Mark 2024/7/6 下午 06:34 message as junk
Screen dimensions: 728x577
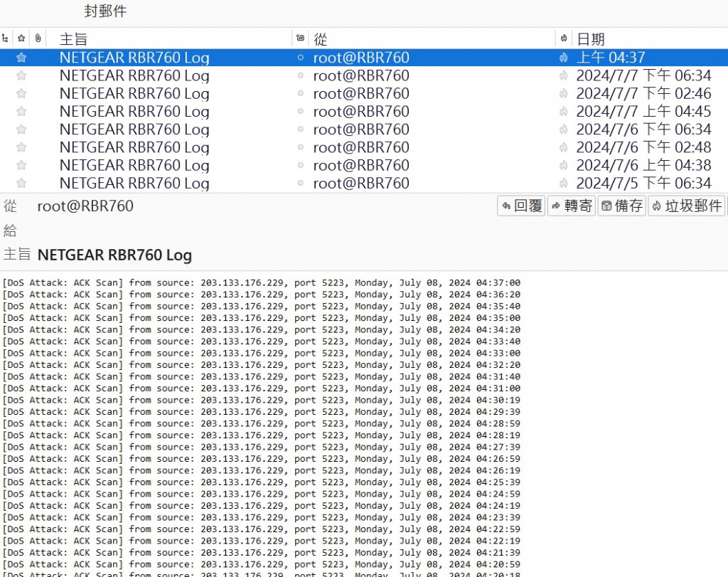[564, 129]
